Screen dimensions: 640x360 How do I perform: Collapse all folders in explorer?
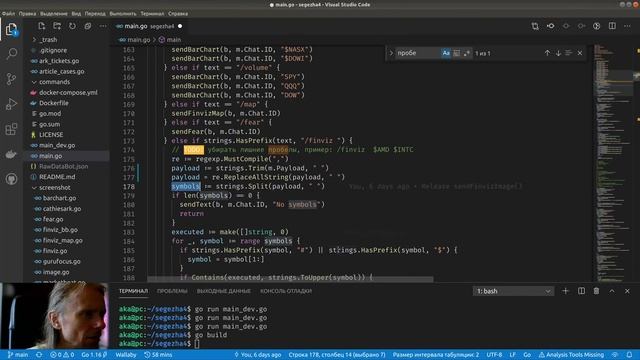pyautogui.click(x=88, y=26)
